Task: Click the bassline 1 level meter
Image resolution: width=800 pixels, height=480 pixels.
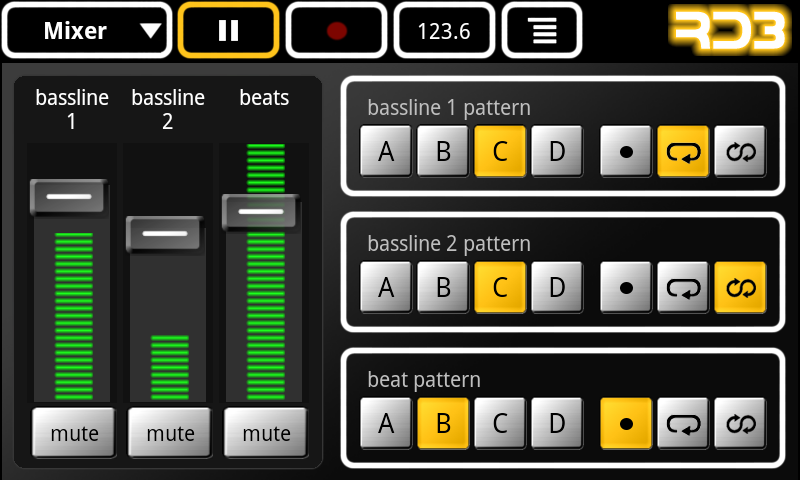Action: click(x=74, y=316)
